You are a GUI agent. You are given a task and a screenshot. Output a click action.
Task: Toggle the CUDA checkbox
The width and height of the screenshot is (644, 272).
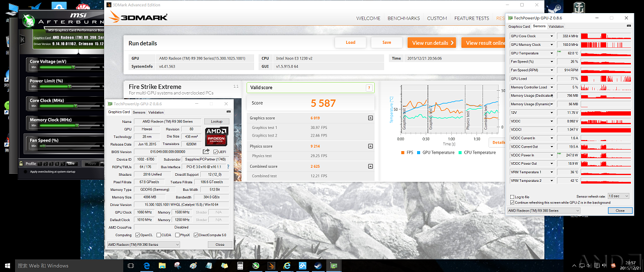click(x=158, y=235)
